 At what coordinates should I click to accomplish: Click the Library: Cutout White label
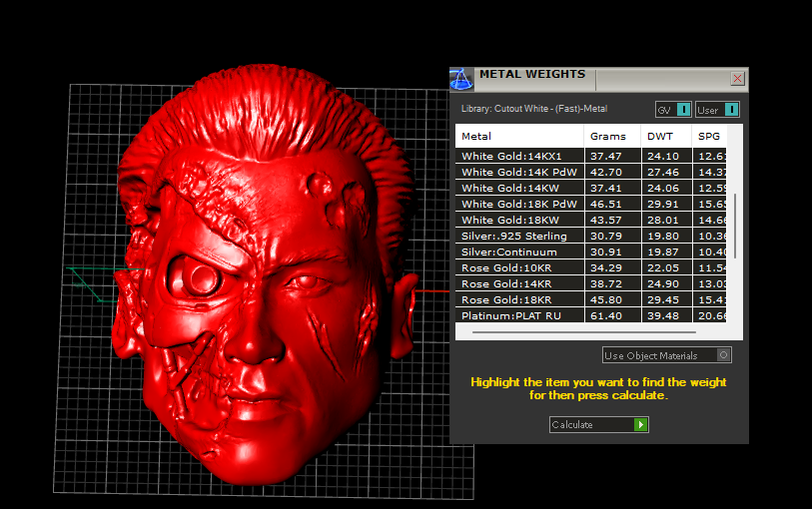click(534, 109)
